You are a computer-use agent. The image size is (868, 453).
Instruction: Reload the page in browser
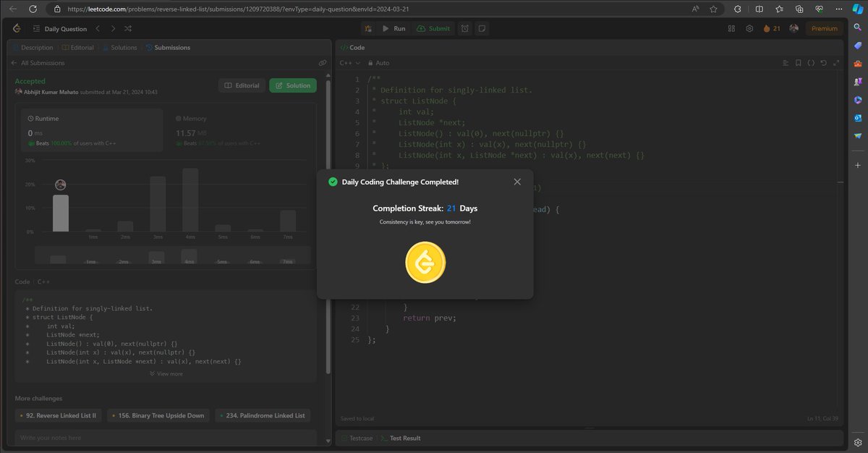(x=33, y=9)
